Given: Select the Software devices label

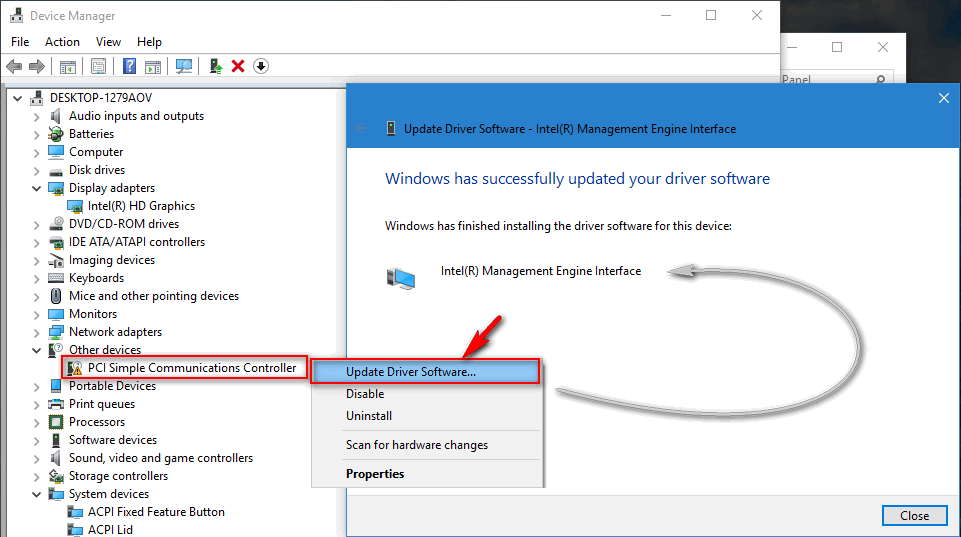Looking at the screenshot, I should coord(113,440).
